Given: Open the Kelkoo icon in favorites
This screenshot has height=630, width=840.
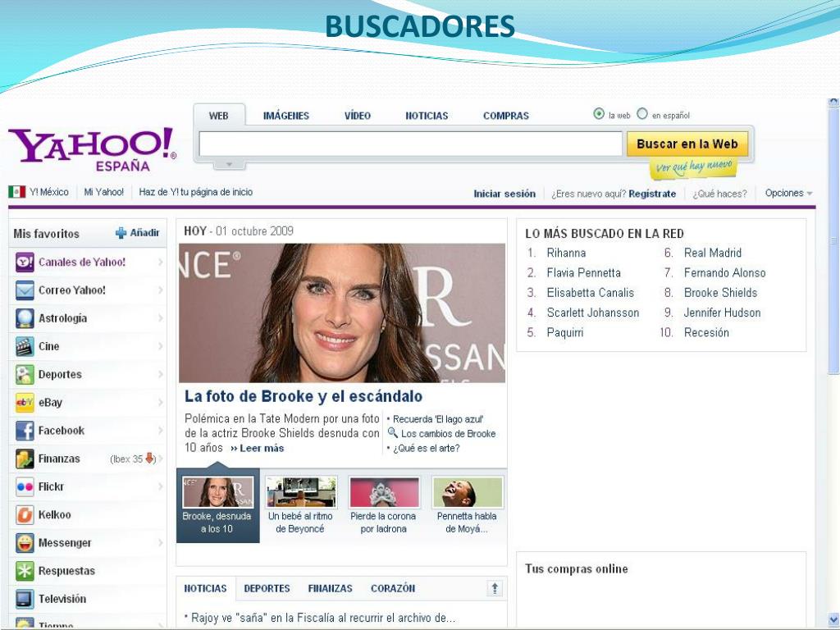Looking at the screenshot, I should 25,515.
